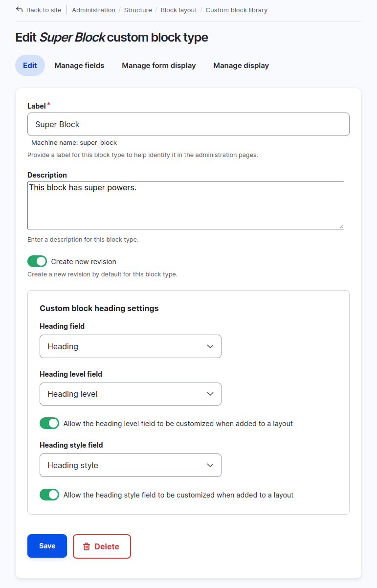Click the Heading field chevron arrow
This screenshot has width=377, height=588.
[210, 346]
